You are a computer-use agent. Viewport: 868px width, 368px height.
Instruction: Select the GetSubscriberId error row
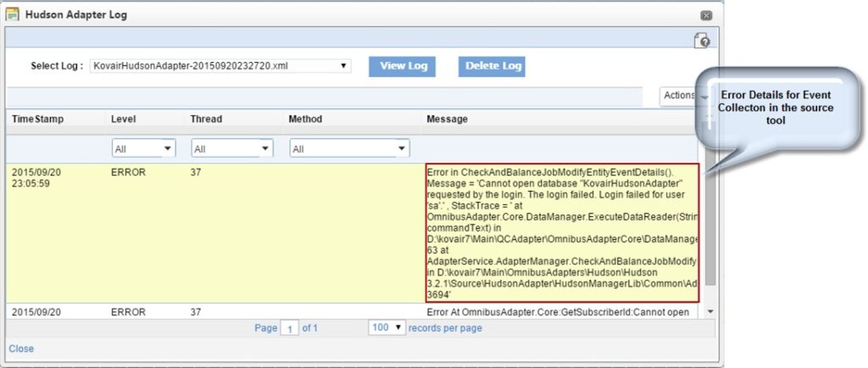click(356, 312)
